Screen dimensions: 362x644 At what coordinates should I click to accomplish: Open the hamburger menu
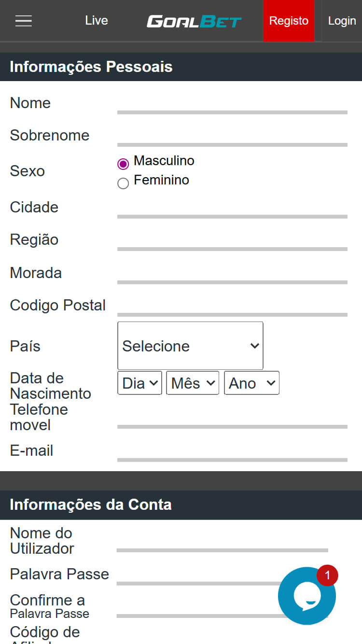coord(23,21)
